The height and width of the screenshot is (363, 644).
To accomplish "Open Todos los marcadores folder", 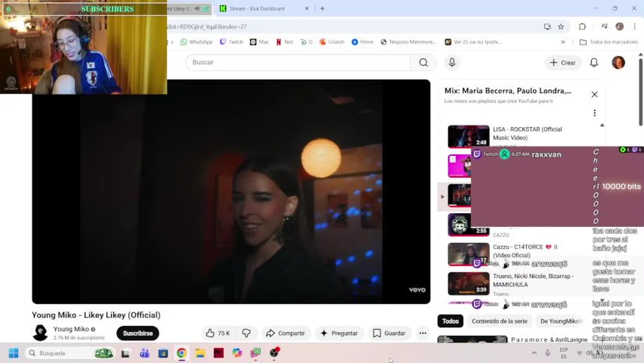I will [x=609, y=42].
